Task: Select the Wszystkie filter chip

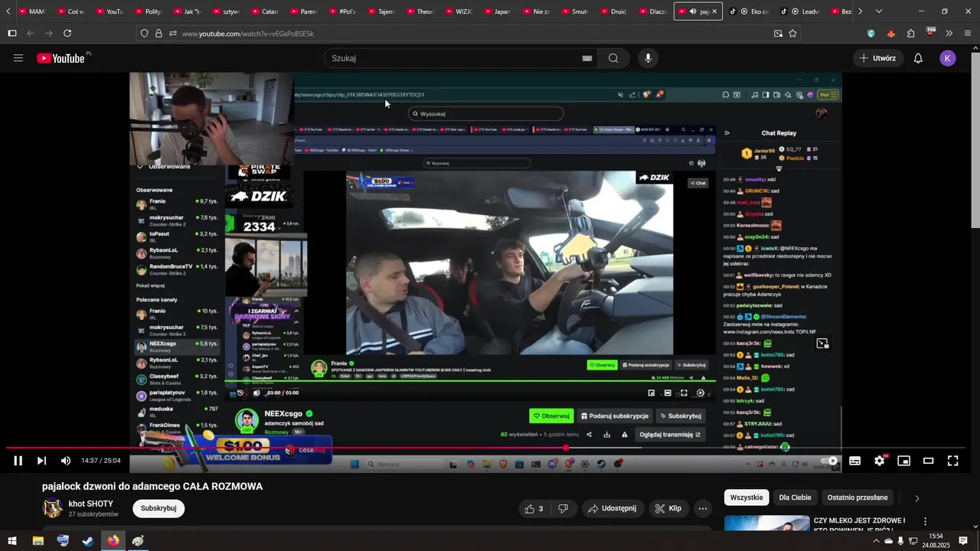Action: 746,497
